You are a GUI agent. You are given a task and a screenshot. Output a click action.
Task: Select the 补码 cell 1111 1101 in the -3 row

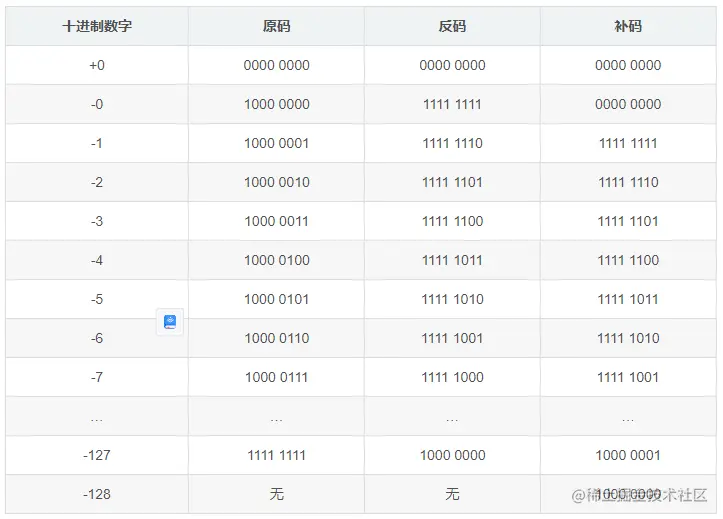(x=628, y=221)
